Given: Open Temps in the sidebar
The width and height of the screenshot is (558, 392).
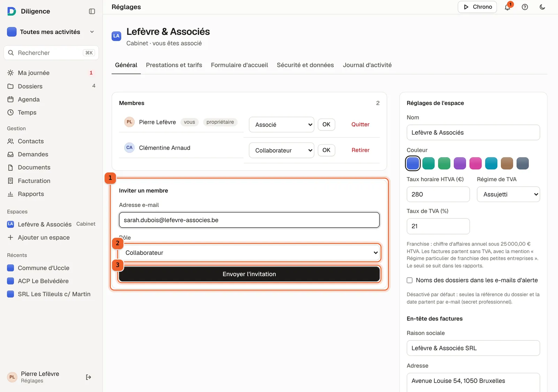Looking at the screenshot, I should [x=51, y=113].
